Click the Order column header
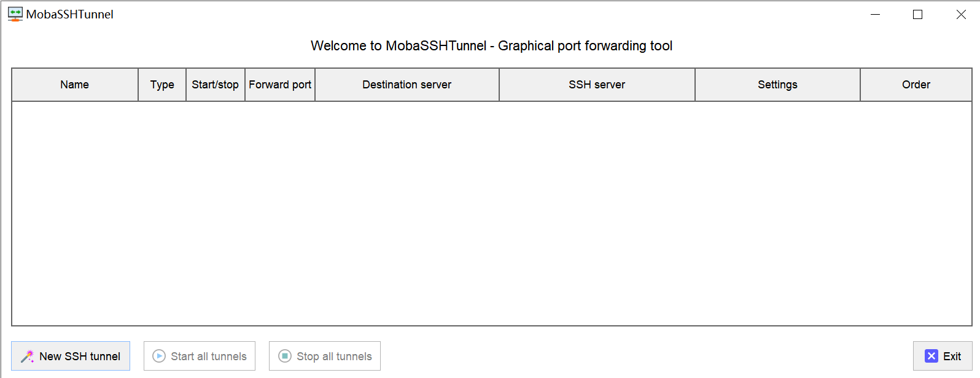The height and width of the screenshot is (378, 980). (x=916, y=85)
